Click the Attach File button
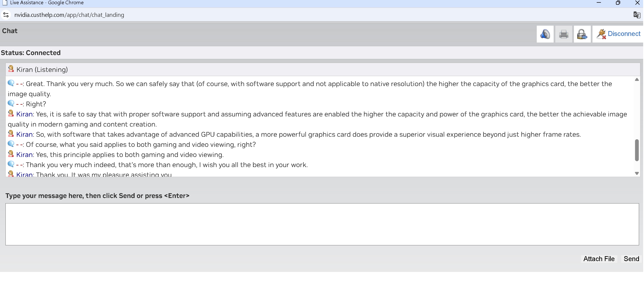The image size is (644, 294). coord(599,259)
